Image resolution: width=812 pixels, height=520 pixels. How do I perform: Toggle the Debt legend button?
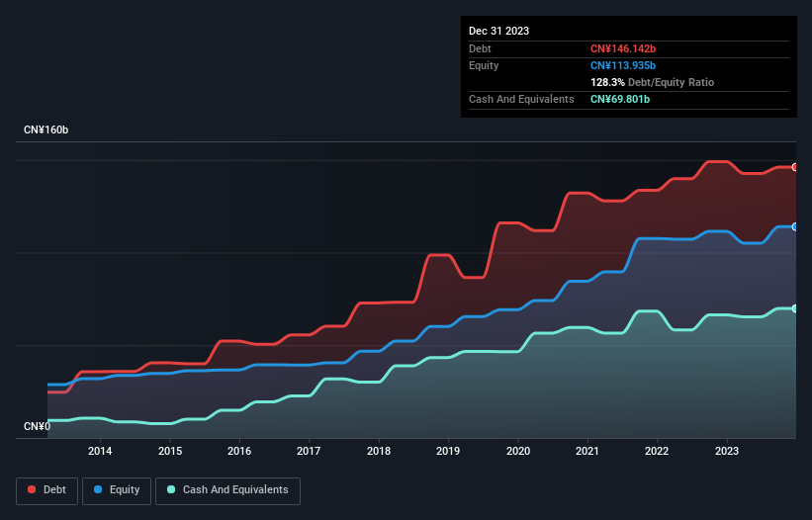pos(47,490)
